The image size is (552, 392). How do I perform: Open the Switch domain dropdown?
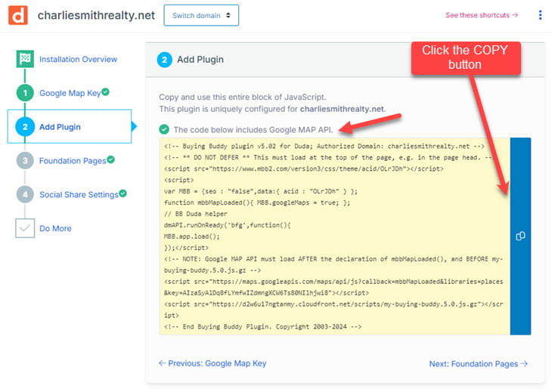coord(201,15)
